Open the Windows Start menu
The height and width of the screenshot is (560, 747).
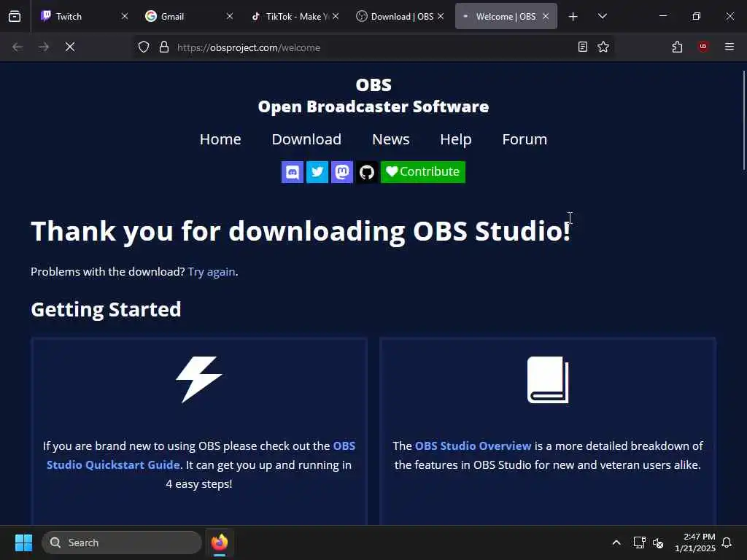[23, 542]
